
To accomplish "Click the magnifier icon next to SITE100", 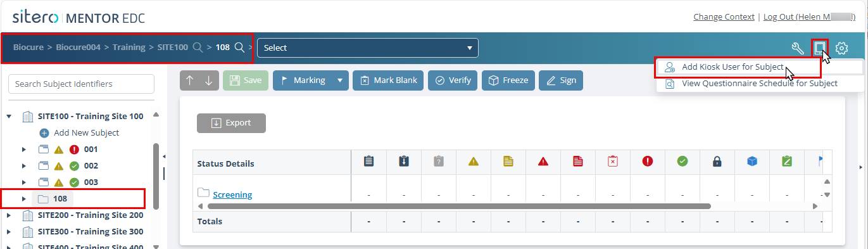I will click(x=198, y=48).
